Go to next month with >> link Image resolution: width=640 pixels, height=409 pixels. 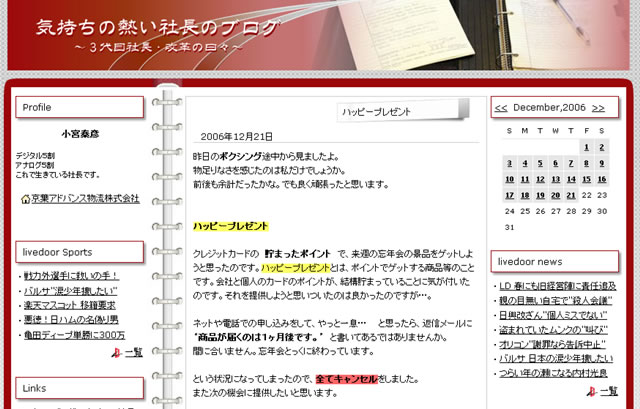click(598, 108)
